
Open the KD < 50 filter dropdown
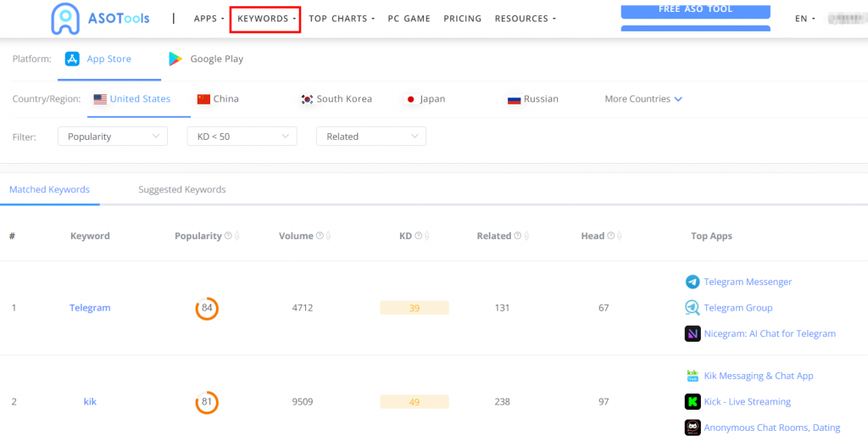point(242,137)
